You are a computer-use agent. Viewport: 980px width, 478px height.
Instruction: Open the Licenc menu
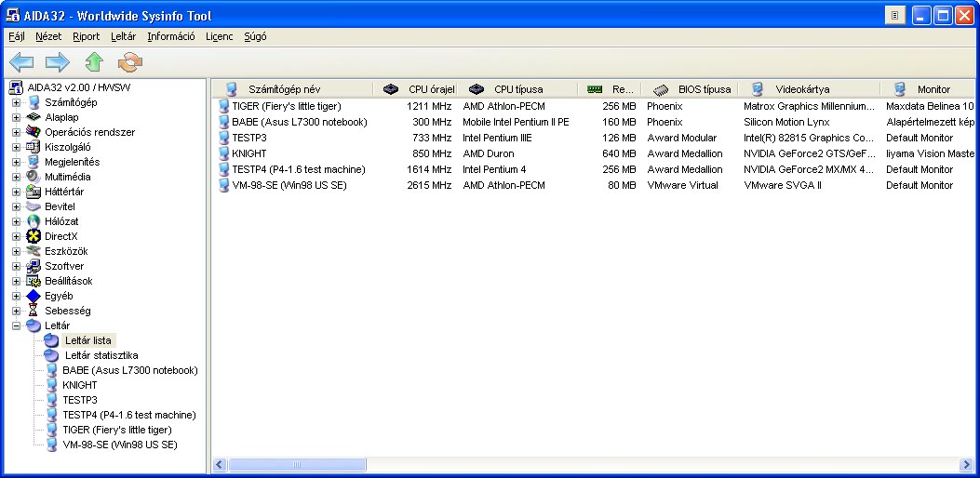[220, 37]
